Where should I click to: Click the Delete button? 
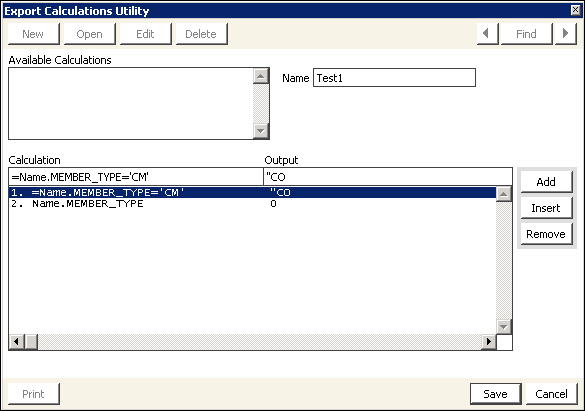click(201, 34)
